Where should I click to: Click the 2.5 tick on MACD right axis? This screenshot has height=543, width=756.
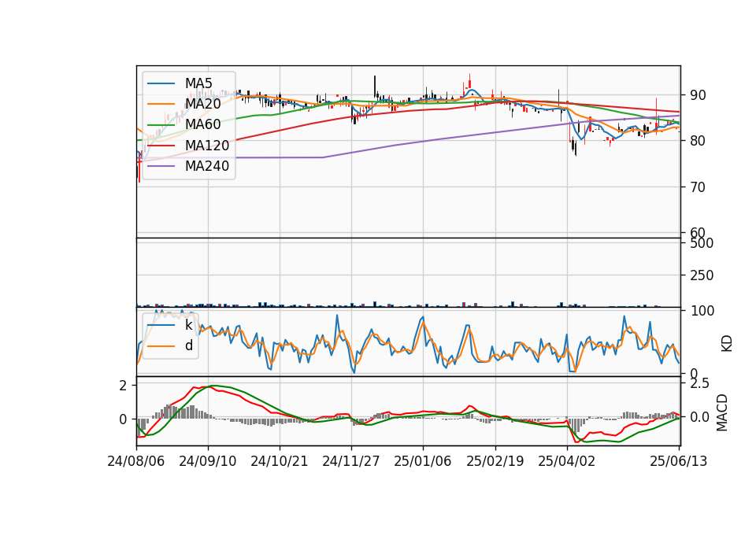coord(699,383)
